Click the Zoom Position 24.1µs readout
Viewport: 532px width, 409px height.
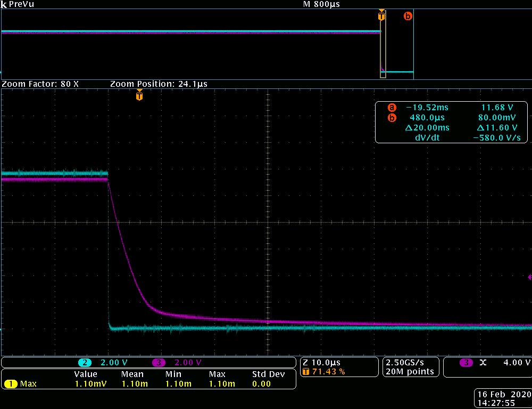click(x=159, y=84)
